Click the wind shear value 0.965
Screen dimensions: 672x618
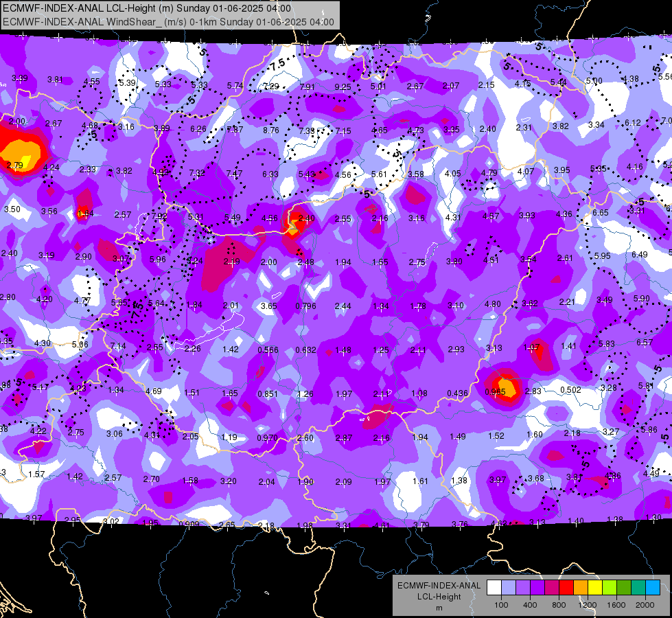coord(496,392)
